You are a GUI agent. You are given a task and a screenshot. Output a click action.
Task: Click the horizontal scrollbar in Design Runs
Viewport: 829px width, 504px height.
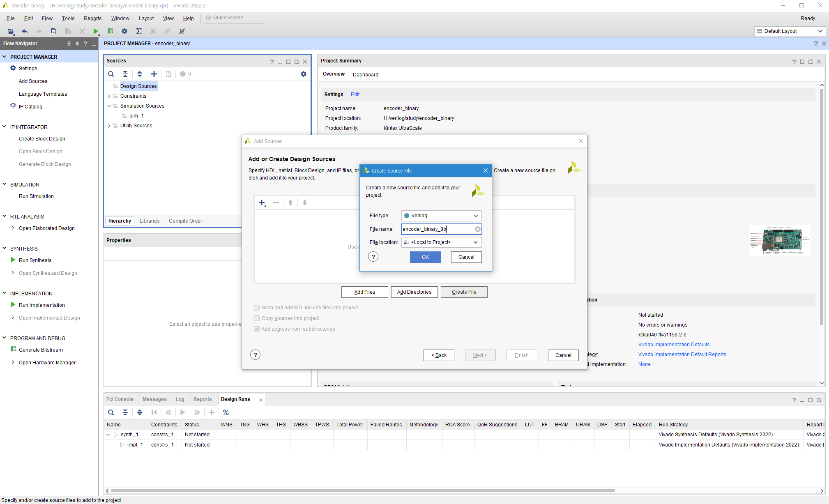click(x=362, y=490)
